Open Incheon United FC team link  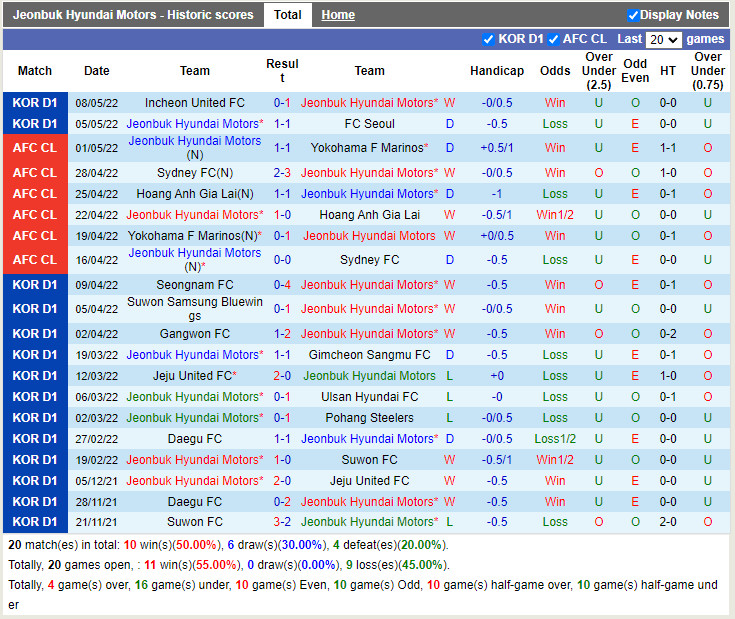pyautogui.click(x=195, y=103)
